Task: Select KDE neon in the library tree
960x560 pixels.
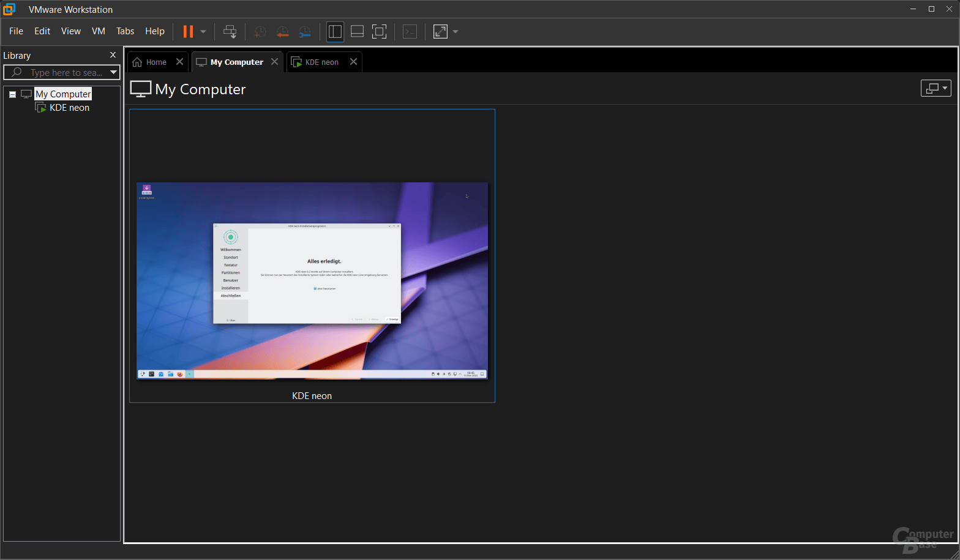Action: click(70, 108)
